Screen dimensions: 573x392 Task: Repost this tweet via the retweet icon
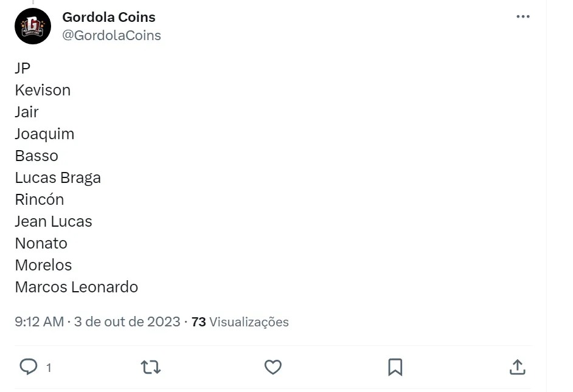(151, 366)
